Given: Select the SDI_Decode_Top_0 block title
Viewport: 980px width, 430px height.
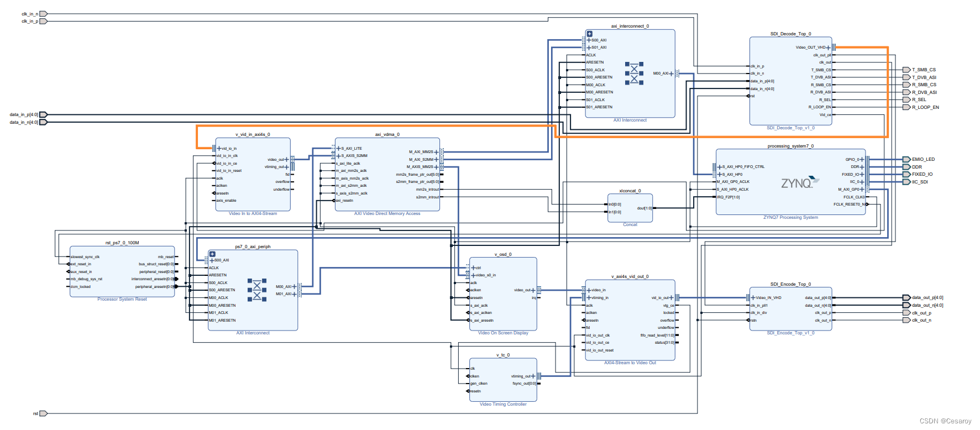Looking at the screenshot, I should (x=790, y=34).
